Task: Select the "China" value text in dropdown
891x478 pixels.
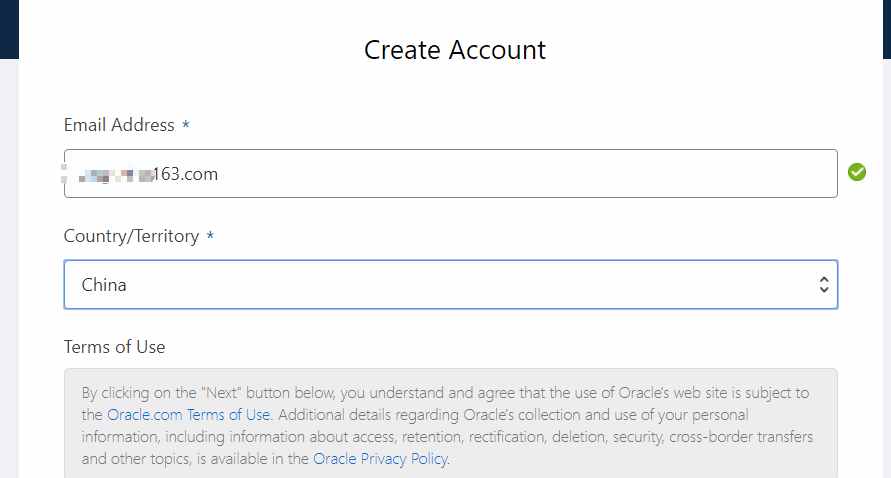Action: [x=104, y=284]
